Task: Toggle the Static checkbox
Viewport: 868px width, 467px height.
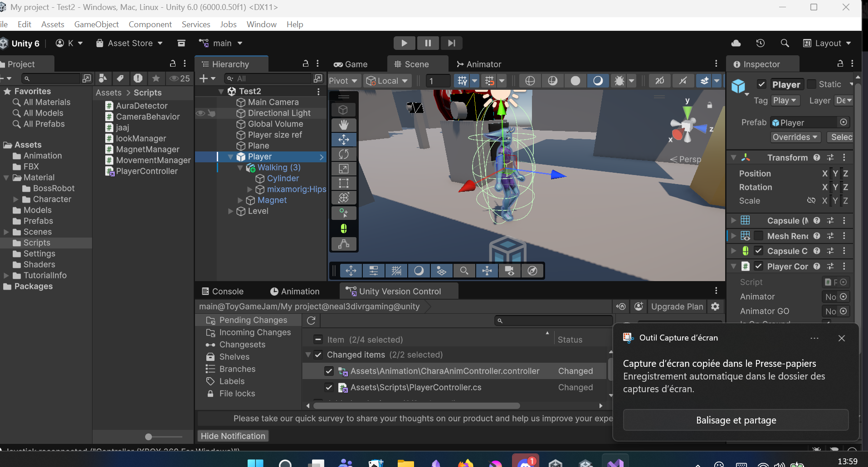Action: 812,84
